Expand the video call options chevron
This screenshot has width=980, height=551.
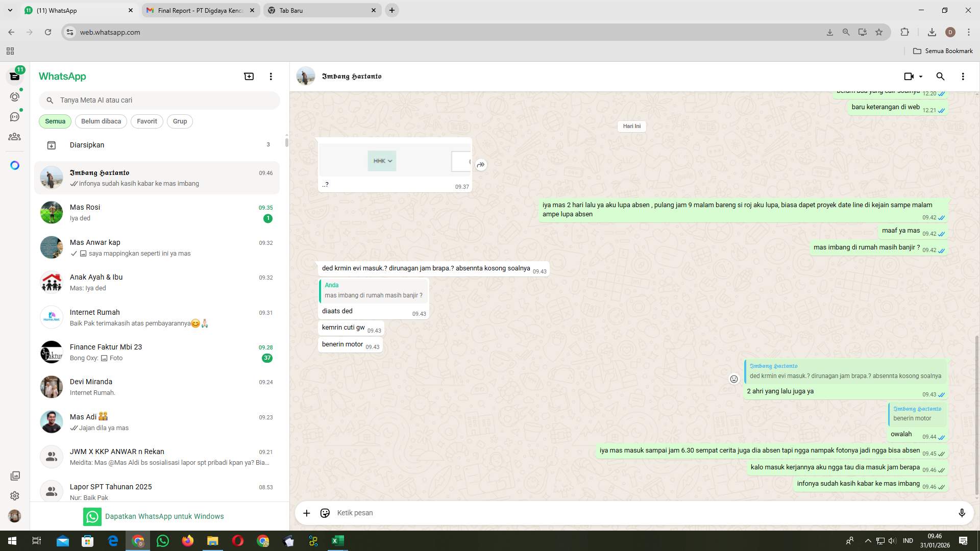921,76
